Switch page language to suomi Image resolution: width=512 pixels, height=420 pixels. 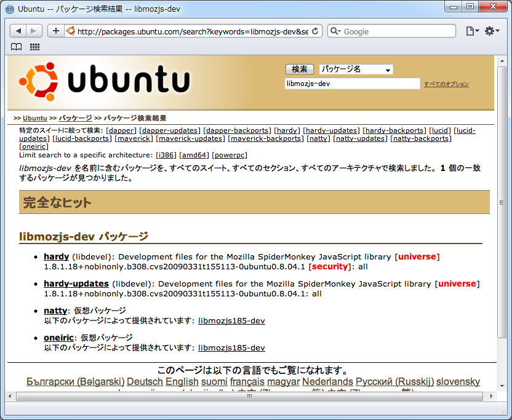(x=214, y=381)
